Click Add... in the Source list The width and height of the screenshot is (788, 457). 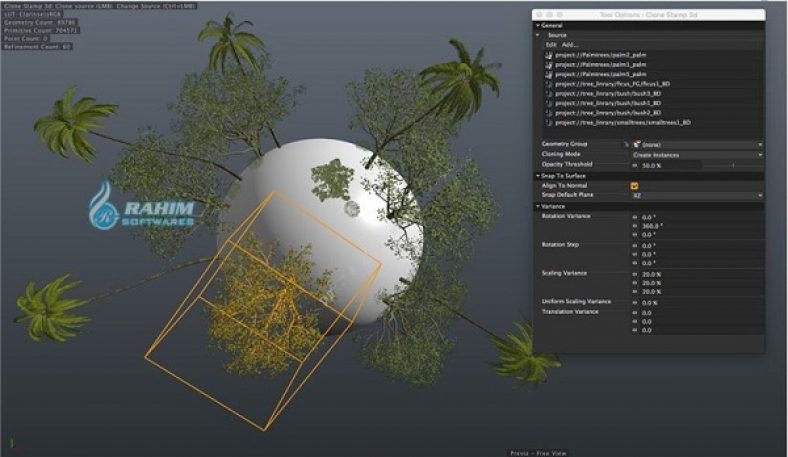click(x=570, y=45)
